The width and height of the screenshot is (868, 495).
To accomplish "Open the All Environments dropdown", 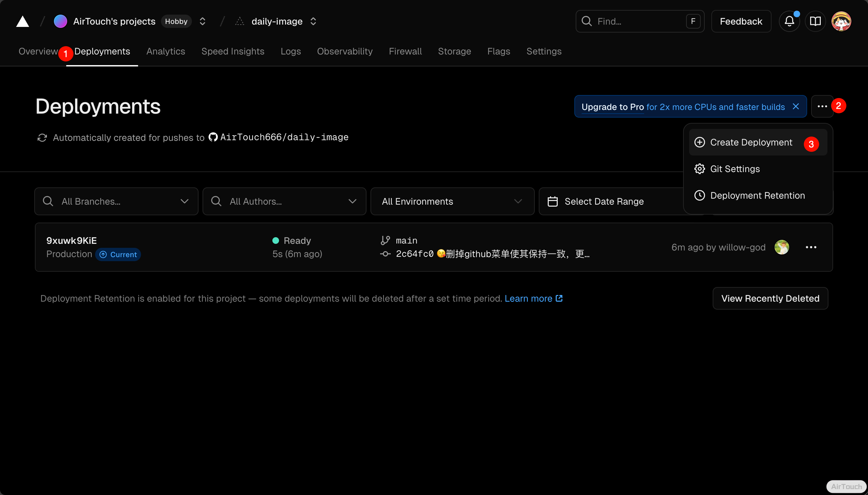I will (x=452, y=201).
